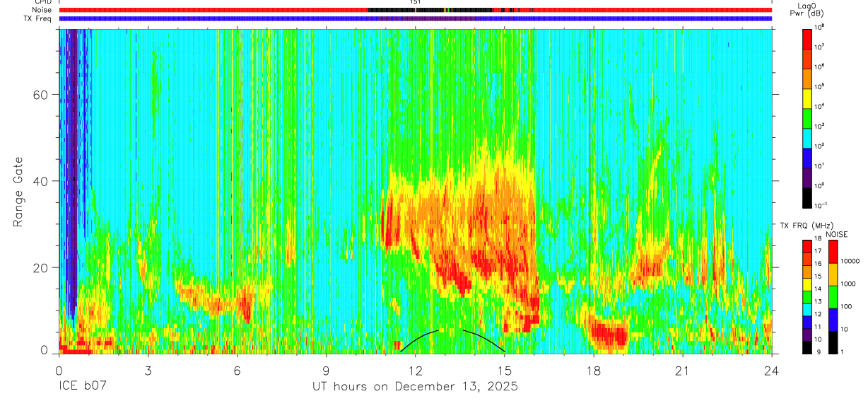
Task: Click the x-axis tick label '18'
Action: click(x=594, y=371)
